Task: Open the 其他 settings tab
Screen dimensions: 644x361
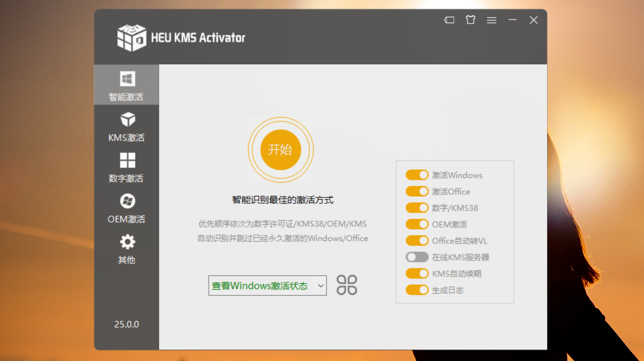Action: click(127, 249)
